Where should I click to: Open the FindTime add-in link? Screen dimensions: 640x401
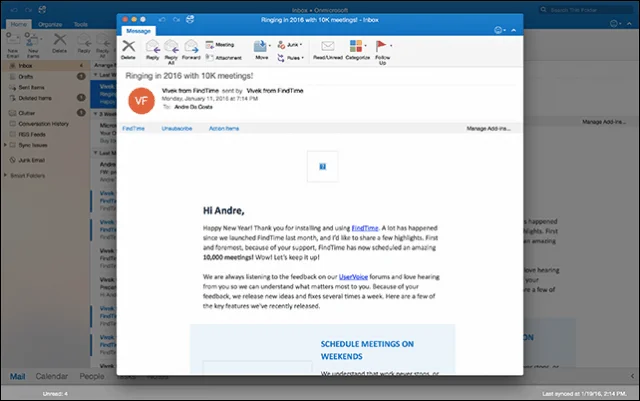click(133, 128)
